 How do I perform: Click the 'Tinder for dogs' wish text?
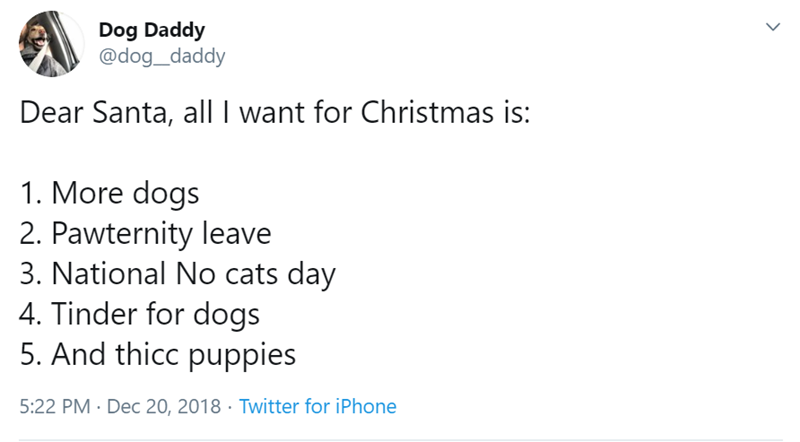[154, 314]
